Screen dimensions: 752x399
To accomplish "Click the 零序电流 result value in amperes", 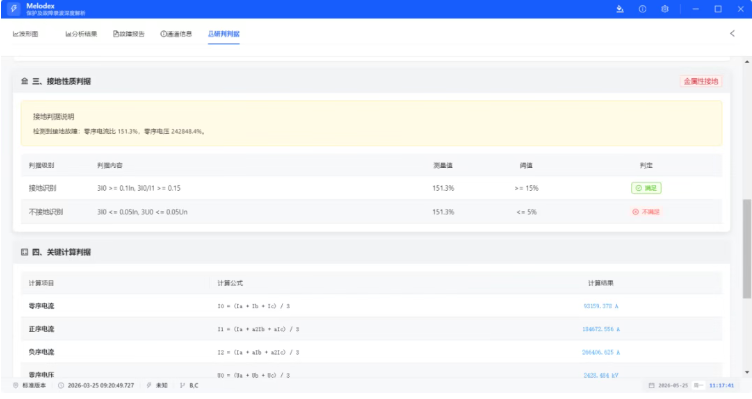I will [x=600, y=306].
